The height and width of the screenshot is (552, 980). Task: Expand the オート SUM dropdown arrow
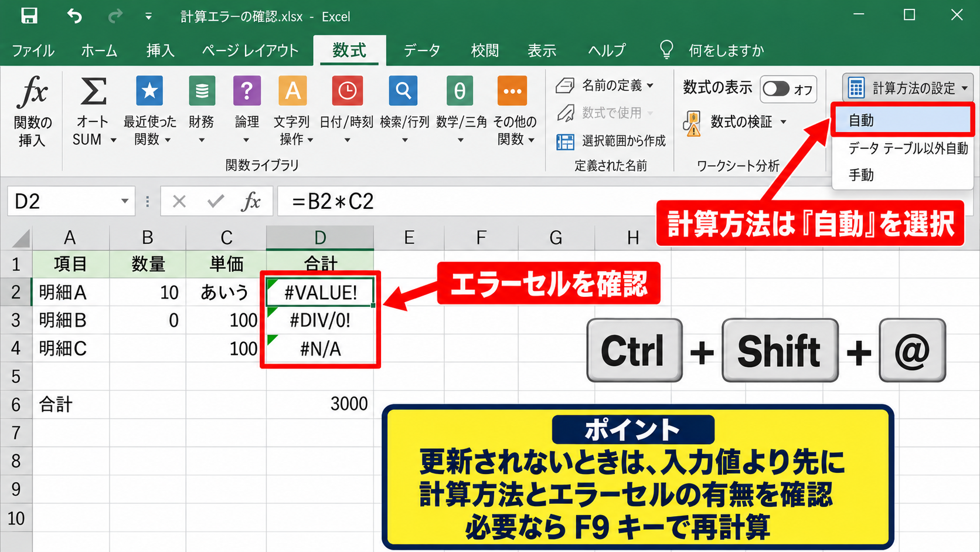(114, 140)
